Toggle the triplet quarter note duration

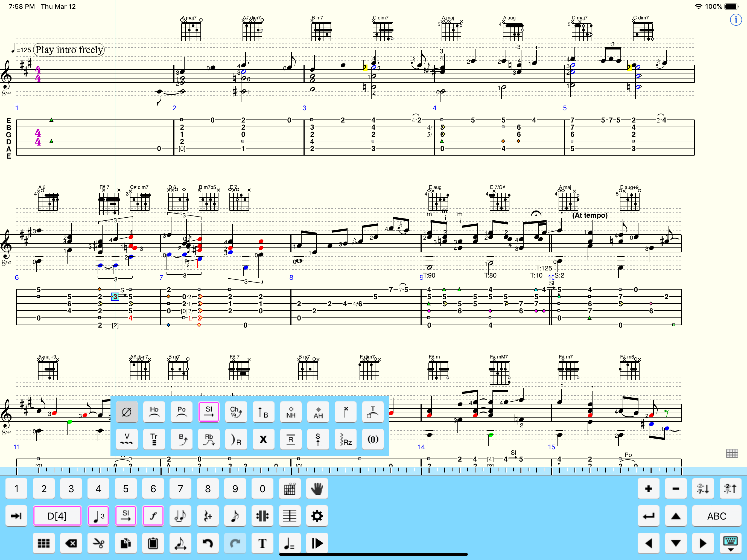98,516
